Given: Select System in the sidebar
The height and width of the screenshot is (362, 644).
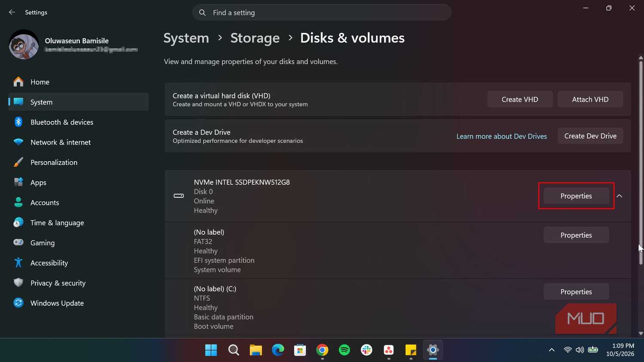Looking at the screenshot, I should [79, 102].
